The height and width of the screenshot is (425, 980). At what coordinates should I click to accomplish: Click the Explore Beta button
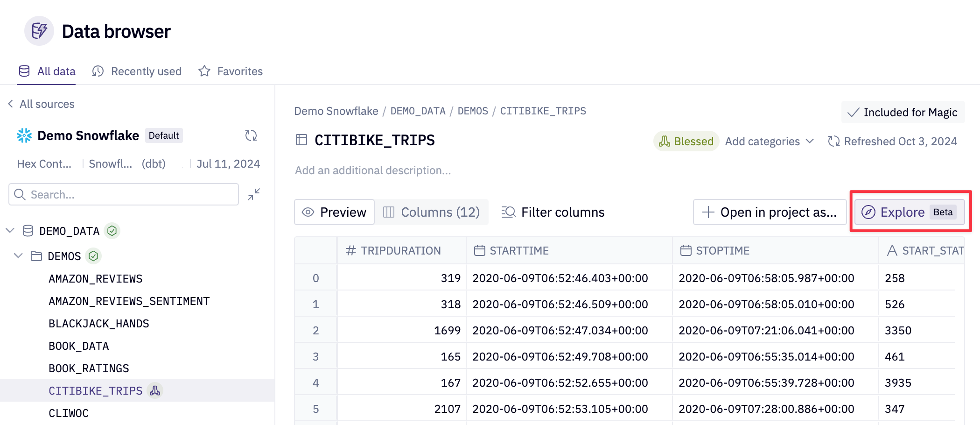[x=909, y=212]
